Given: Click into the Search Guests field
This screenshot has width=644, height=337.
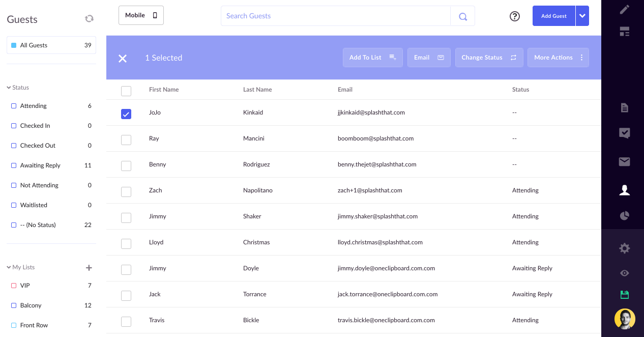Looking at the screenshot, I should (336, 16).
